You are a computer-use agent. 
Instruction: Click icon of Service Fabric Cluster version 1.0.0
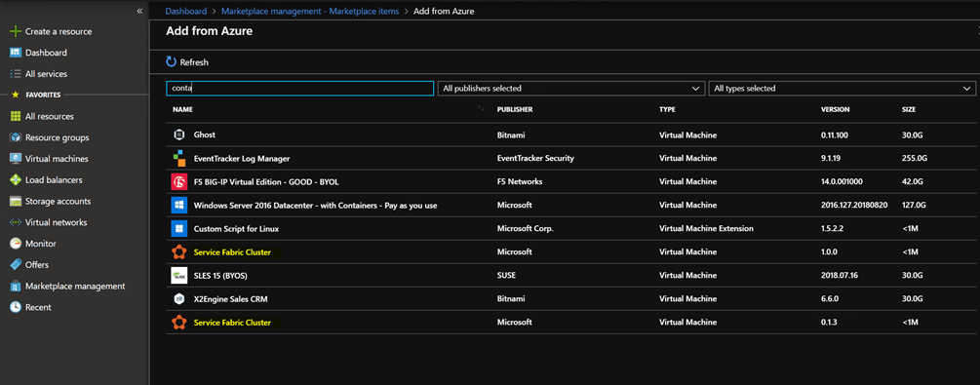click(x=178, y=252)
